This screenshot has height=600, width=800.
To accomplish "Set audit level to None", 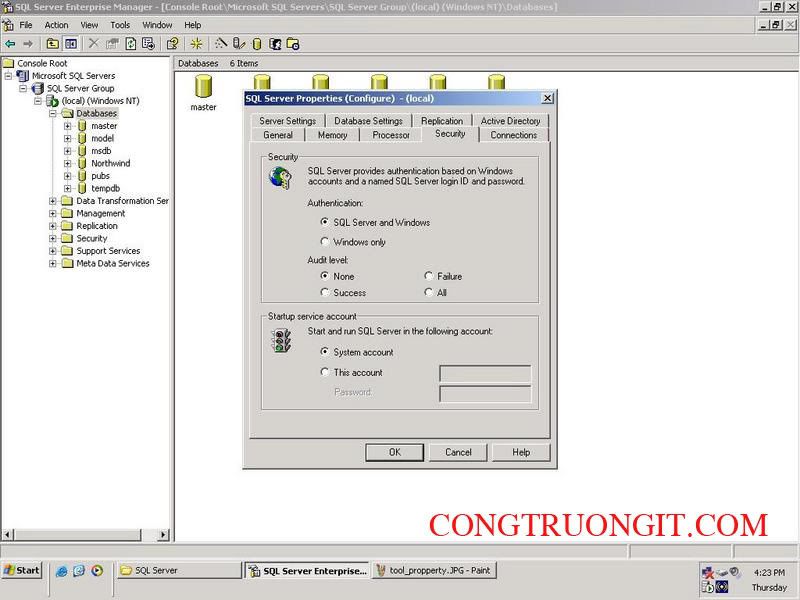I will (x=324, y=276).
